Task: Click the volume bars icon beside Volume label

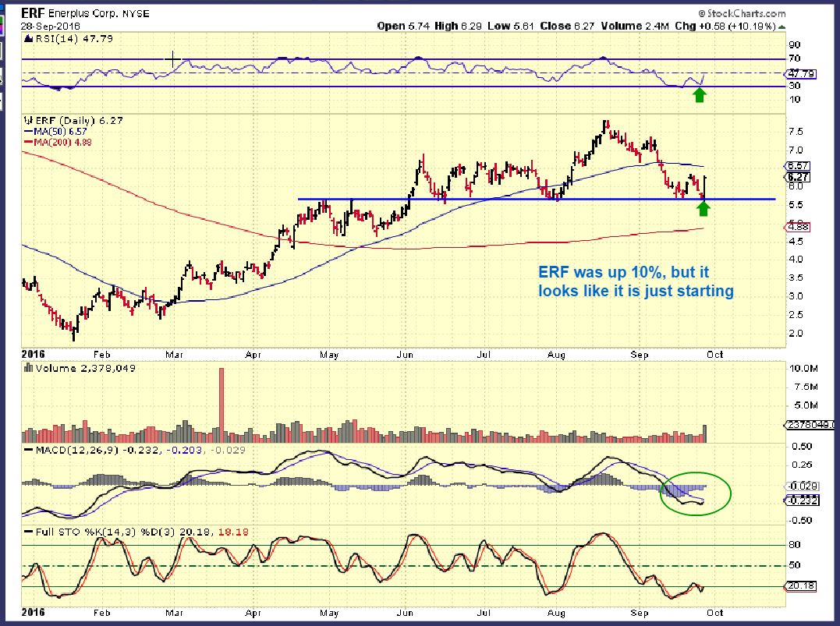Action: click(28, 368)
